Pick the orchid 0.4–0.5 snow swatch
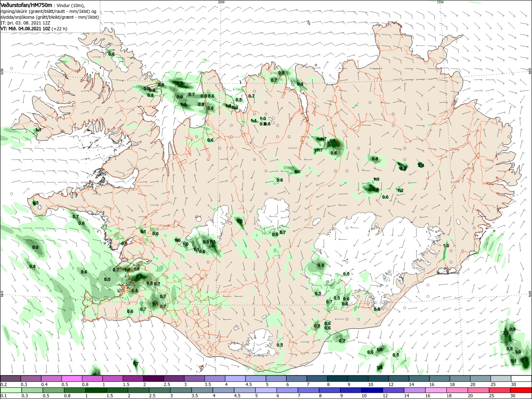The height and width of the screenshot is (399, 532). [x=52, y=379]
